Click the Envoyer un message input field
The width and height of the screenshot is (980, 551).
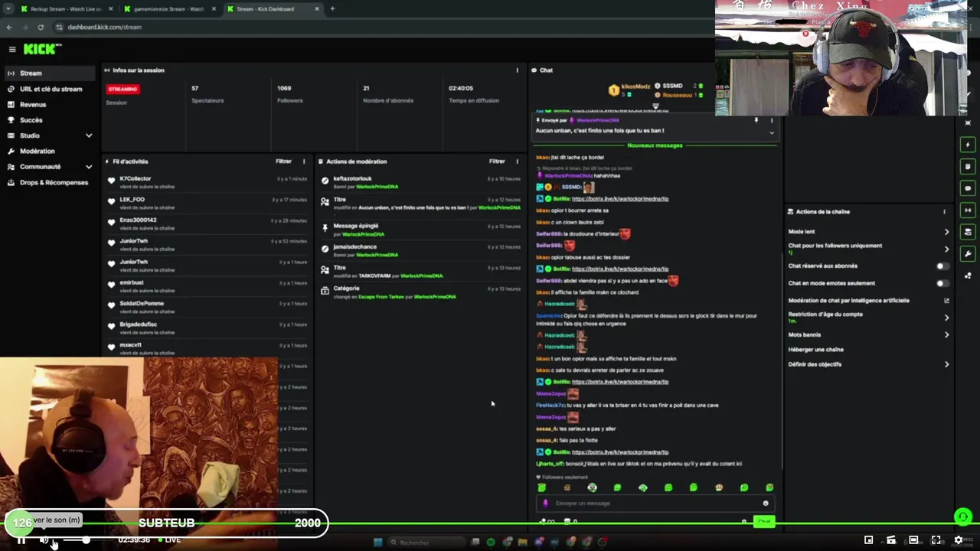coord(655,503)
